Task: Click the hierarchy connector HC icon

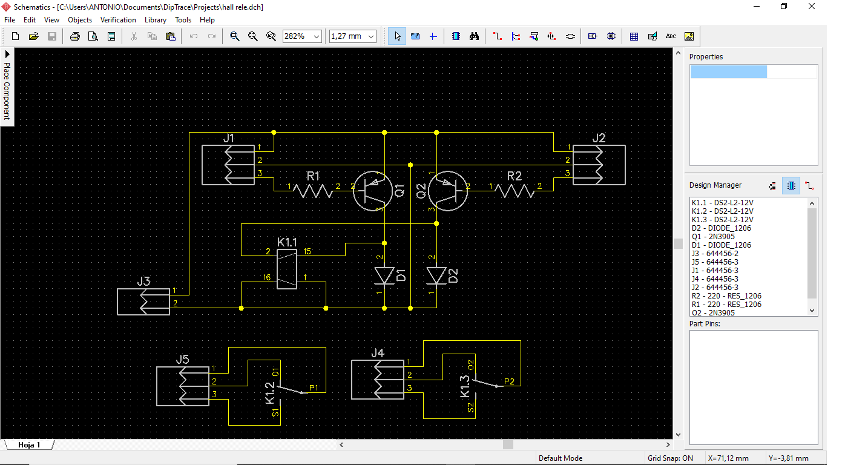Action: coord(593,36)
